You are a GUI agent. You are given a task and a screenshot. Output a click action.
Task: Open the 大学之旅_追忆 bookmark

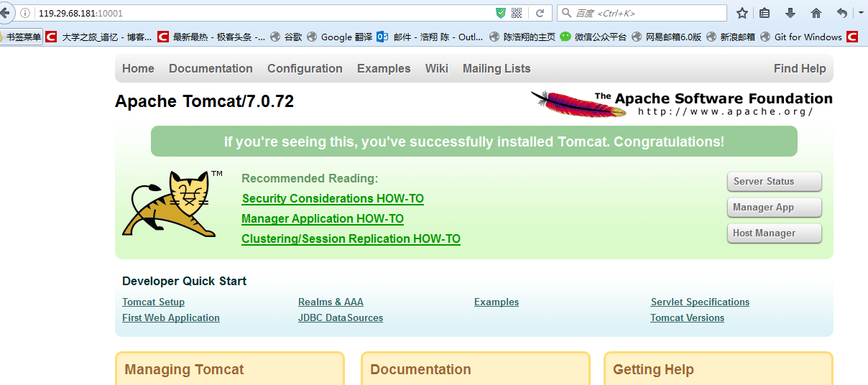pyautogui.click(x=99, y=37)
